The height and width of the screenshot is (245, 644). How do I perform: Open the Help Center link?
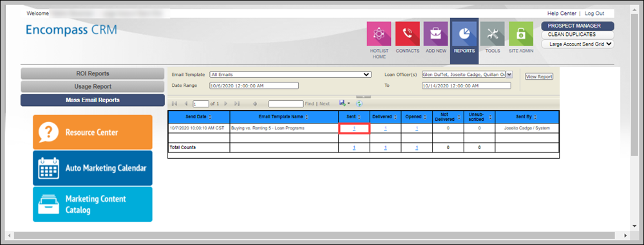click(562, 14)
